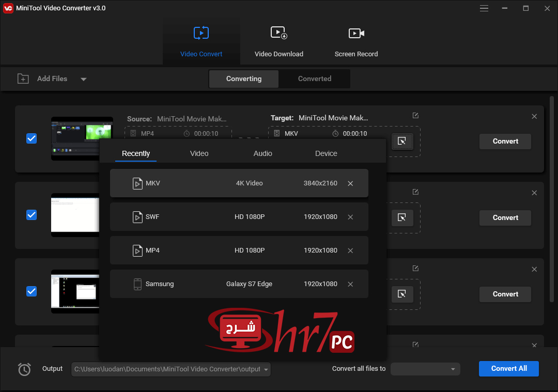Choose the Samsung Galaxy S7 Edge preset
558x392 pixels.
(x=239, y=284)
